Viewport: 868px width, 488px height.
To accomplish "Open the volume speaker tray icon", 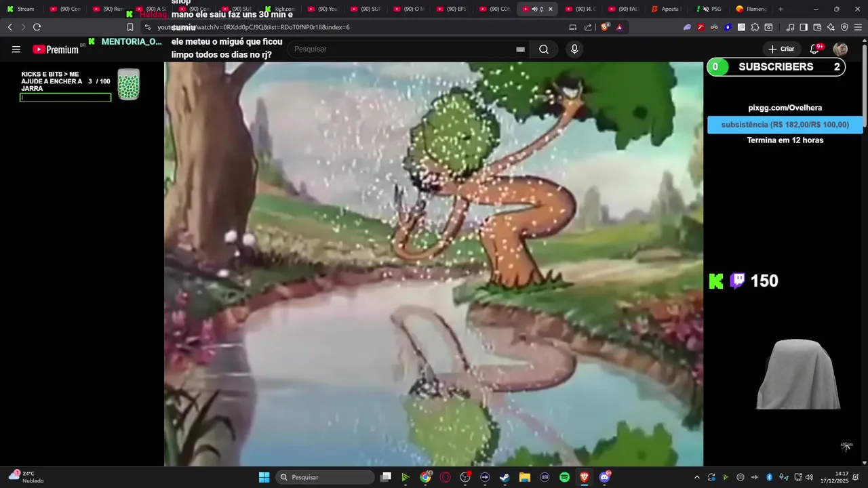I will pyautogui.click(x=809, y=477).
